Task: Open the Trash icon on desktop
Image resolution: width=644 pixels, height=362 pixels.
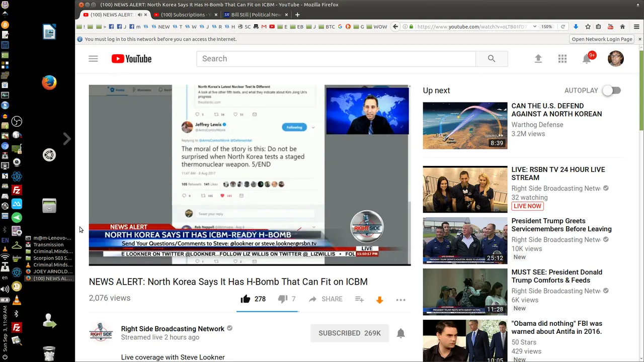Action: point(49,353)
